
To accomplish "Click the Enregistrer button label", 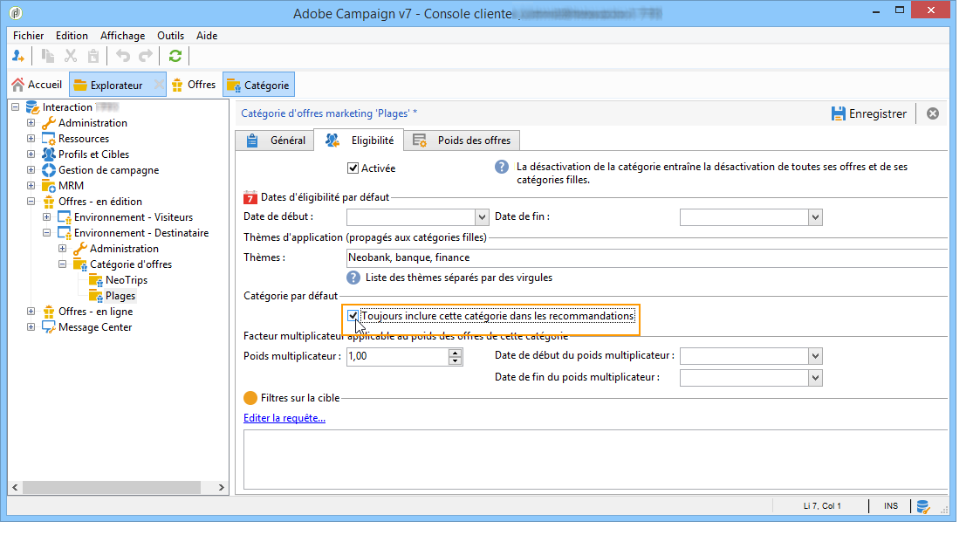I will (878, 113).
